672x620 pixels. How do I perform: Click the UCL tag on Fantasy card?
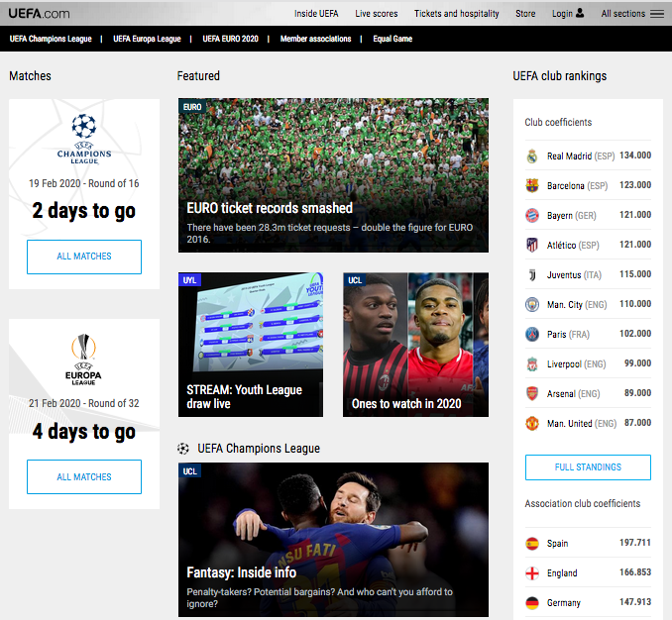point(189,471)
